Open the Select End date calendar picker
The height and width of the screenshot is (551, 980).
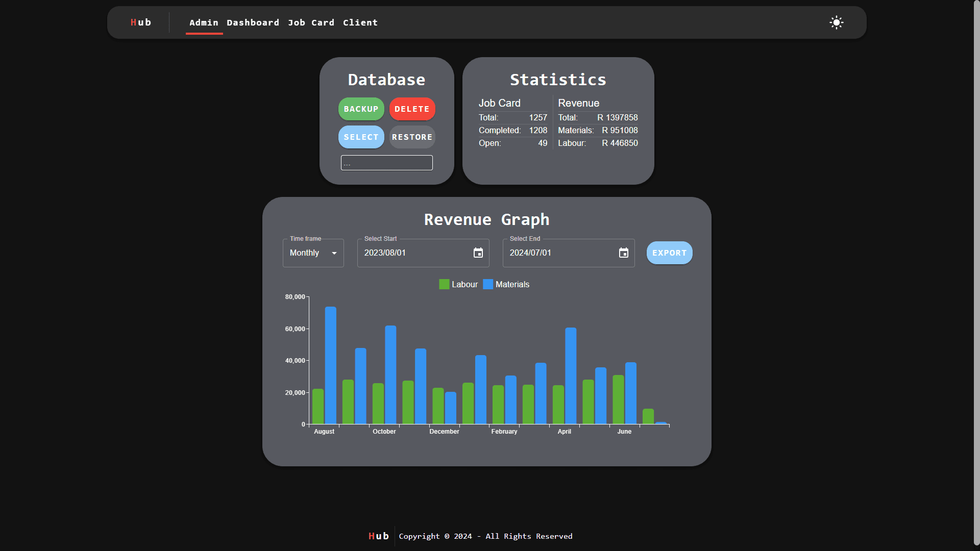(623, 253)
